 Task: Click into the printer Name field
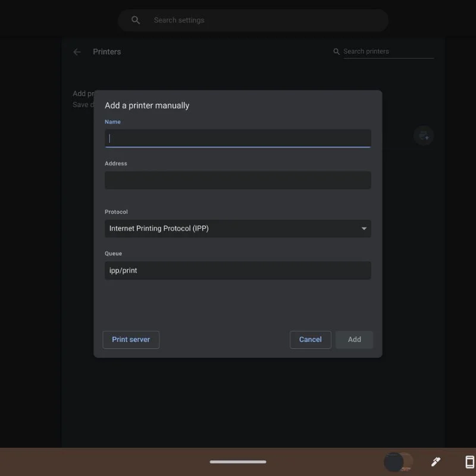(x=238, y=139)
